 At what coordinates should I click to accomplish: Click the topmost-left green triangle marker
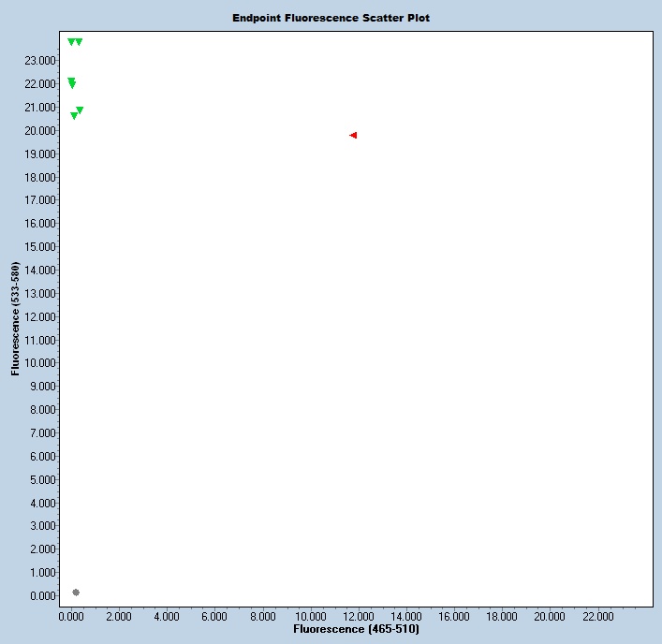pyautogui.click(x=71, y=42)
